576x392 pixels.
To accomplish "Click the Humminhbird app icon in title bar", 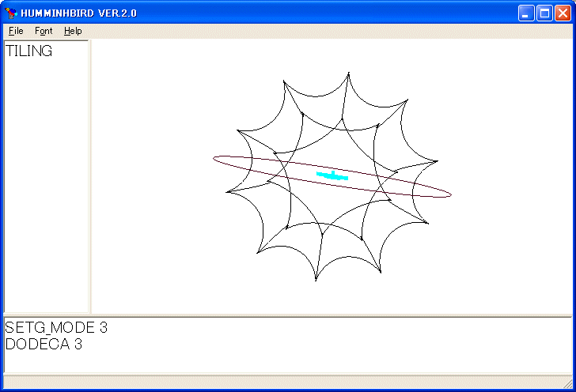I will 11,13.
